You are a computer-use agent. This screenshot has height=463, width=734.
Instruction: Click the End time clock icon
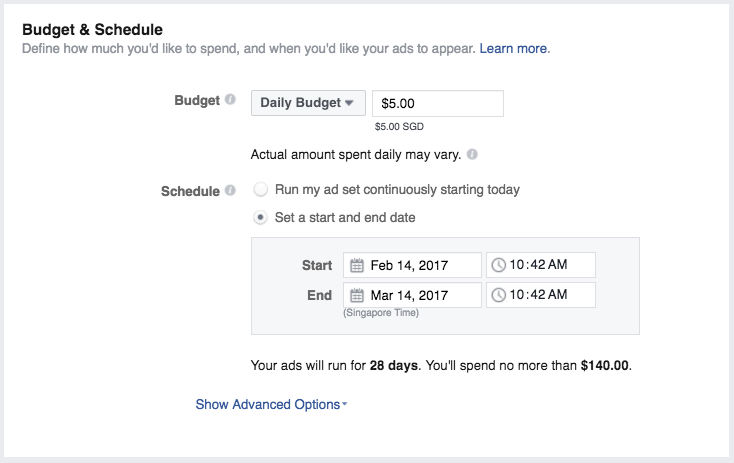(x=499, y=295)
